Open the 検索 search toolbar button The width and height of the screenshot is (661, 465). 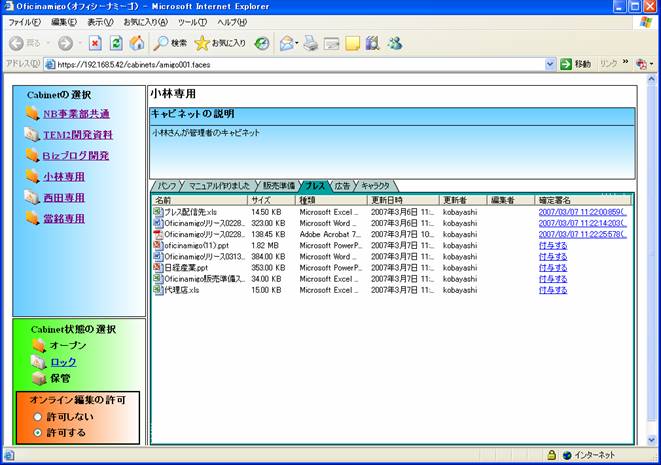tap(170, 43)
